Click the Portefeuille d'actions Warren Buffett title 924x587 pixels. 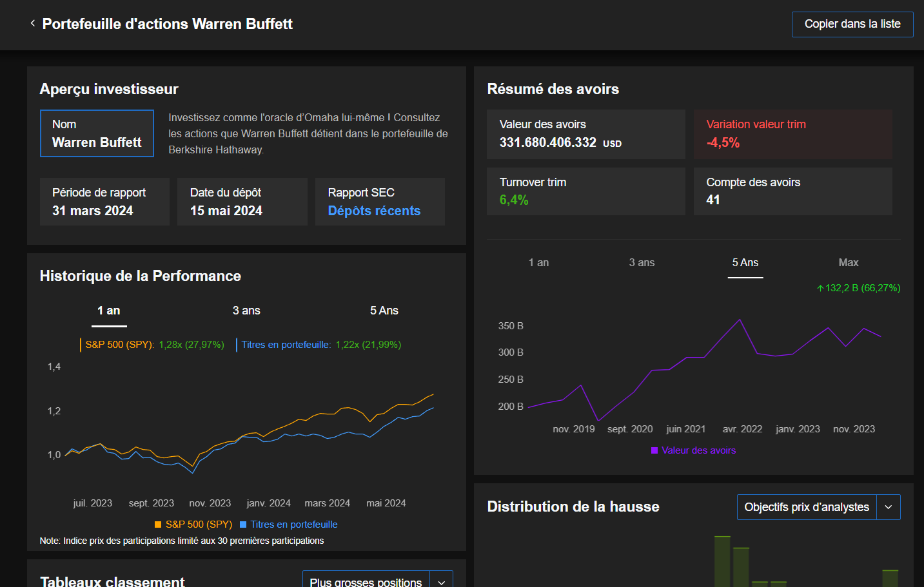(x=168, y=24)
